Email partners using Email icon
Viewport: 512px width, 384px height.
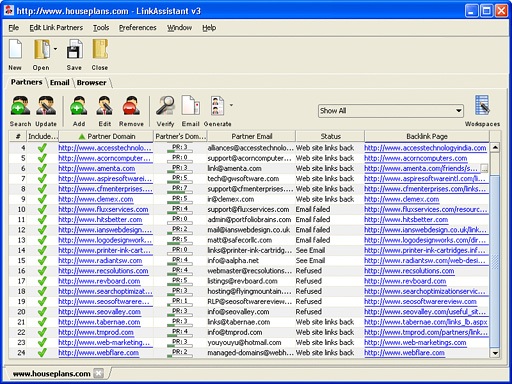tap(191, 111)
